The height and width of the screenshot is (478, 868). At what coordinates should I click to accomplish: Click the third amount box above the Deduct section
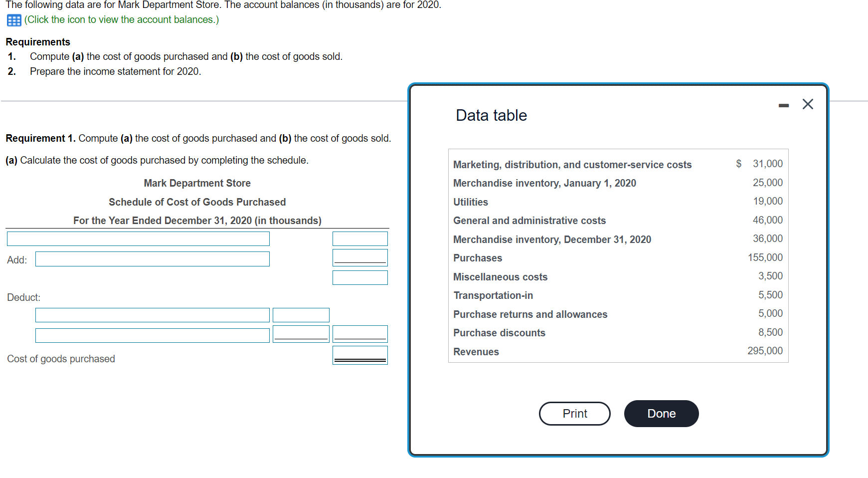point(359,277)
